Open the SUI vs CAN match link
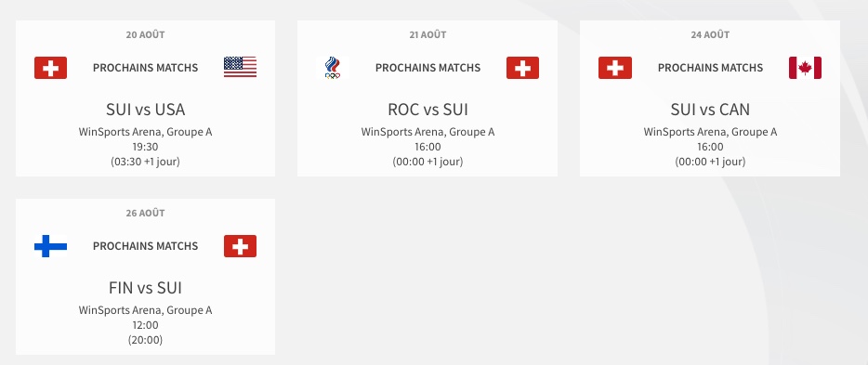 point(710,110)
